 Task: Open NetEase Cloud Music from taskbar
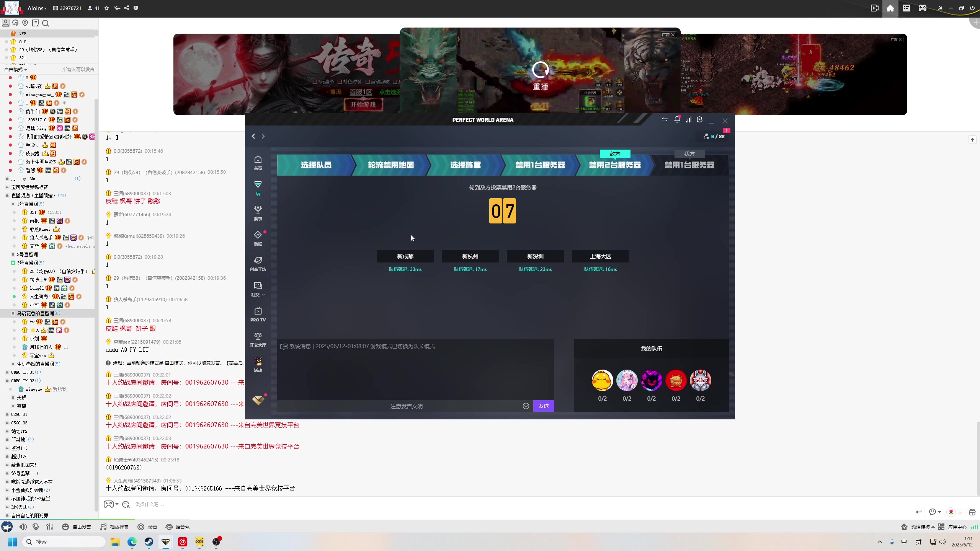[x=183, y=542]
